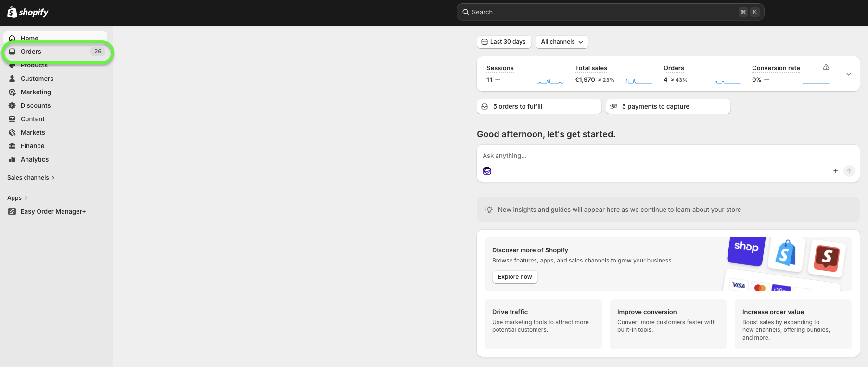Click the Analytics bar chart icon
This screenshot has height=367, width=868.
click(12, 159)
